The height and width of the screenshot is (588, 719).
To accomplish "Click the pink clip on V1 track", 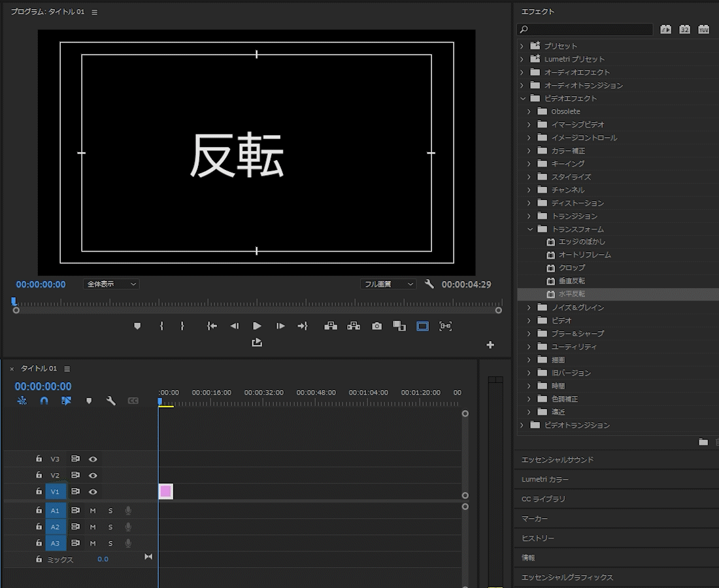I will click(x=166, y=491).
